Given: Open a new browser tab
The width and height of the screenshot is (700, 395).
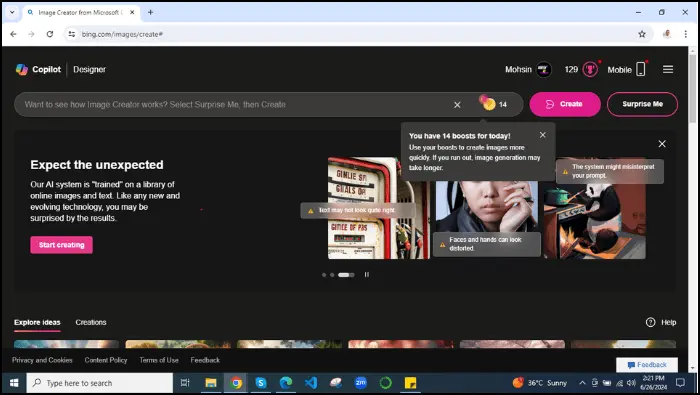Looking at the screenshot, I should pyautogui.click(x=150, y=12).
